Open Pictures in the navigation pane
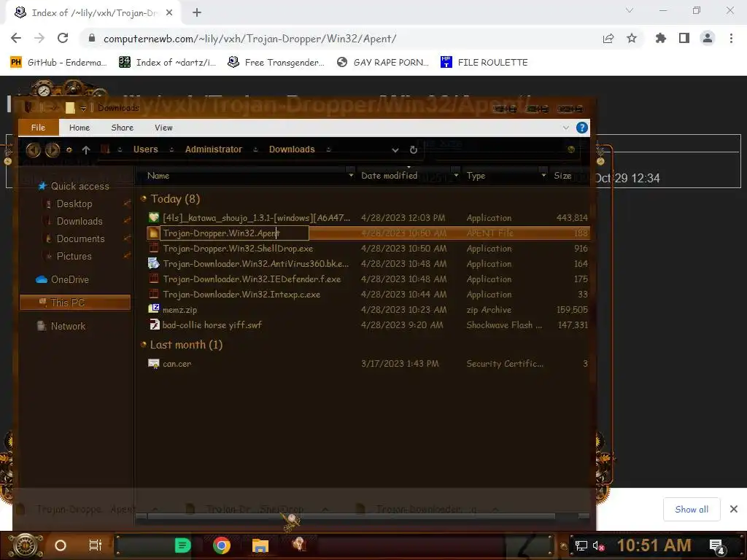747x560 pixels. 74,256
